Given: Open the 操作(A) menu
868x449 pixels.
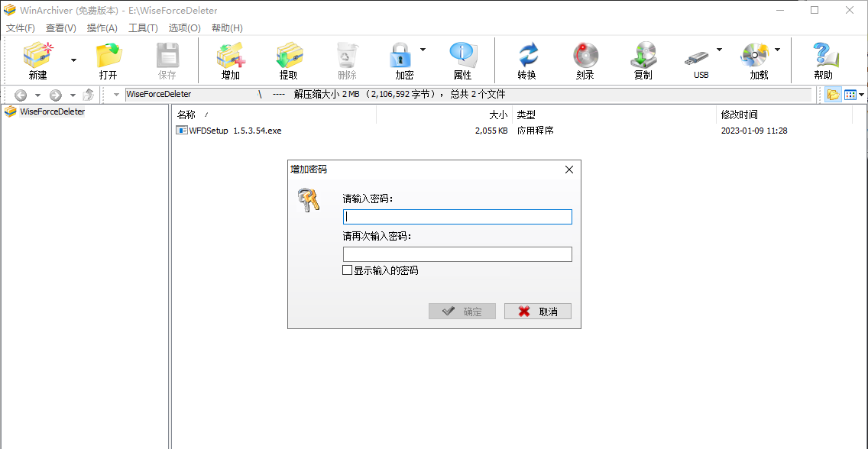Looking at the screenshot, I should (102, 27).
